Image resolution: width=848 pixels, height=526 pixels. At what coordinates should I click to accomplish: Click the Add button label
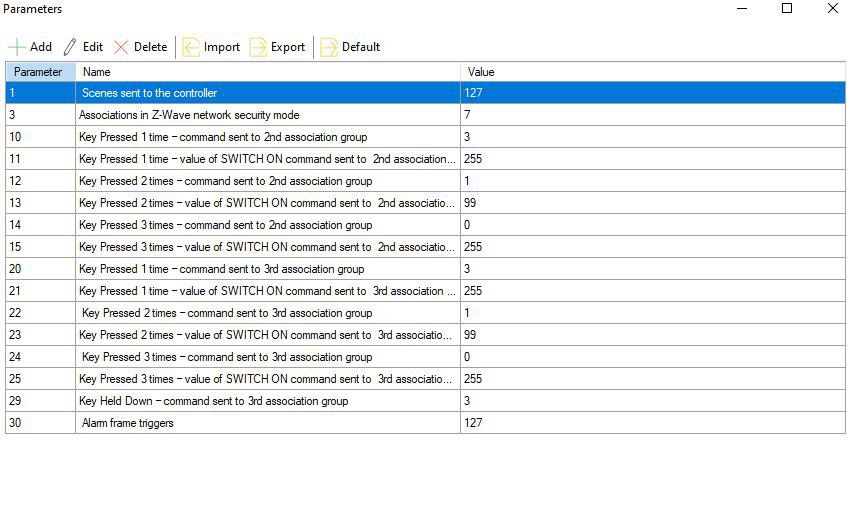click(41, 47)
